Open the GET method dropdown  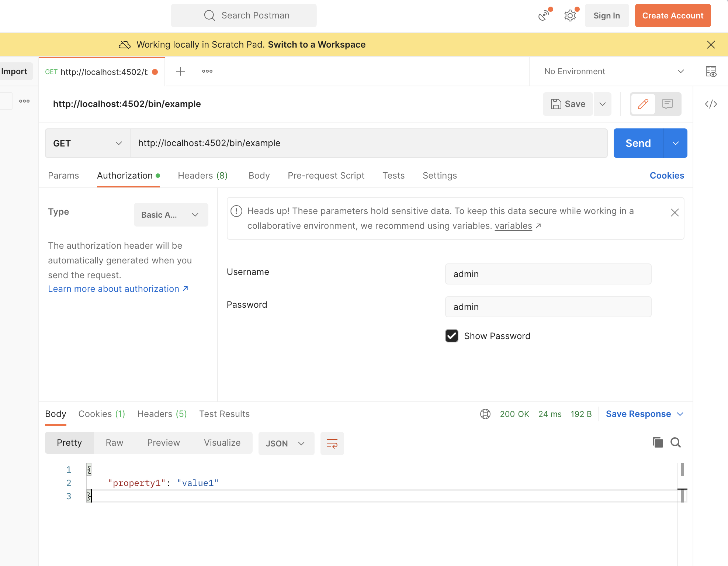coord(87,143)
